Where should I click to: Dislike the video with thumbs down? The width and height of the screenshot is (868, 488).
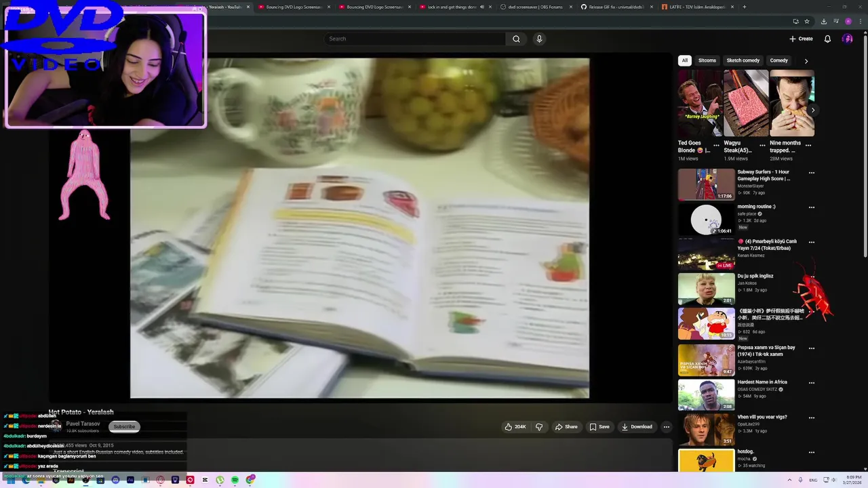click(539, 426)
